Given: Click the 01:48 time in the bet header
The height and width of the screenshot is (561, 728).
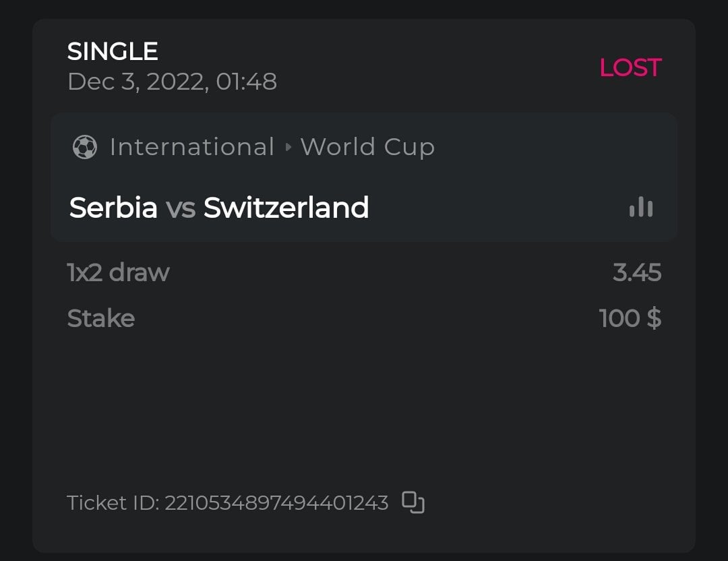Looking at the screenshot, I should click(x=247, y=82).
